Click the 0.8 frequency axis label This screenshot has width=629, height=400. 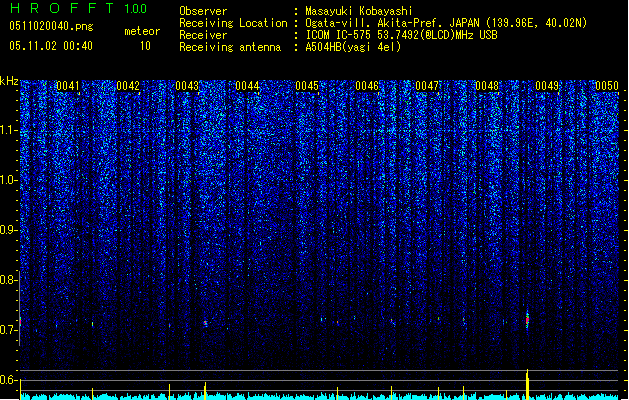coord(8,280)
